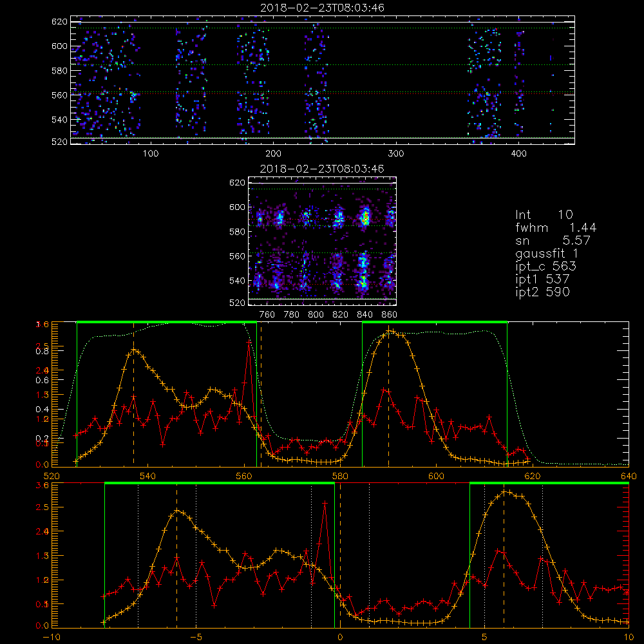Click x-axis label 0 of the bottom plot

point(340,637)
